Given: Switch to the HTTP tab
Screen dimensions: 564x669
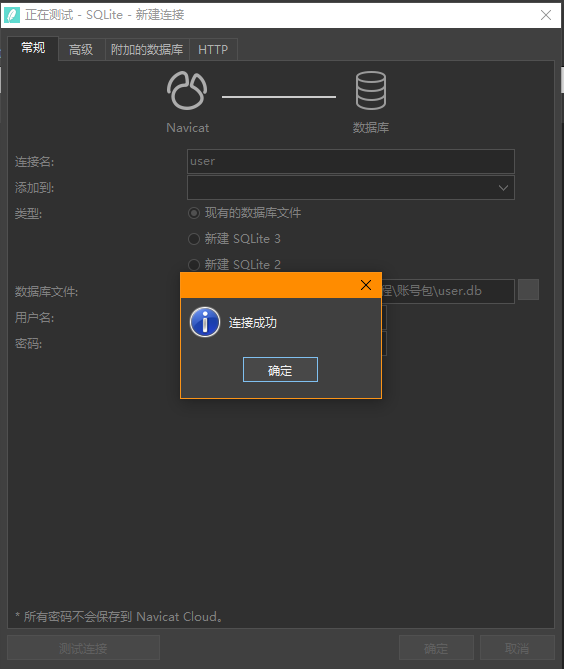Looking at the screenshot, I should point(213,49).
